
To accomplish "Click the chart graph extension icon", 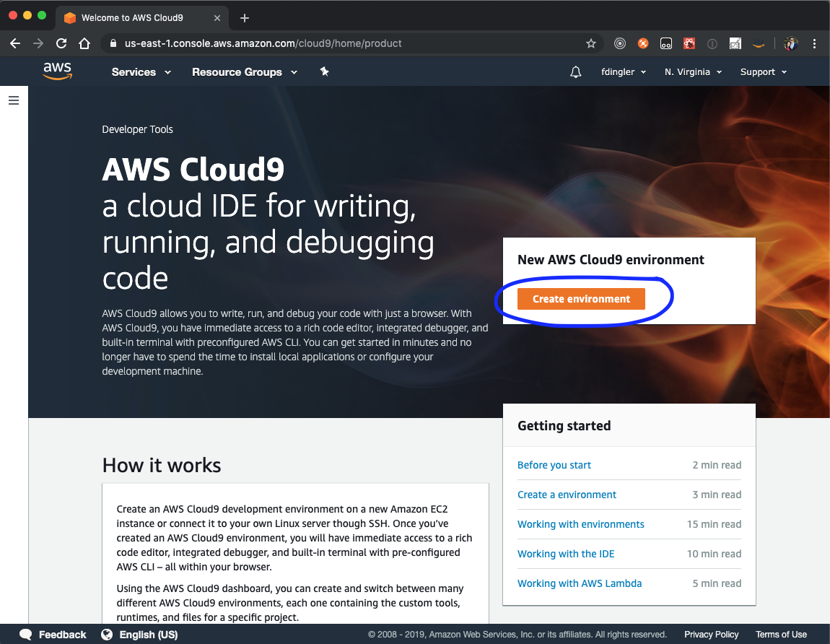I will (x=735, y=43).
